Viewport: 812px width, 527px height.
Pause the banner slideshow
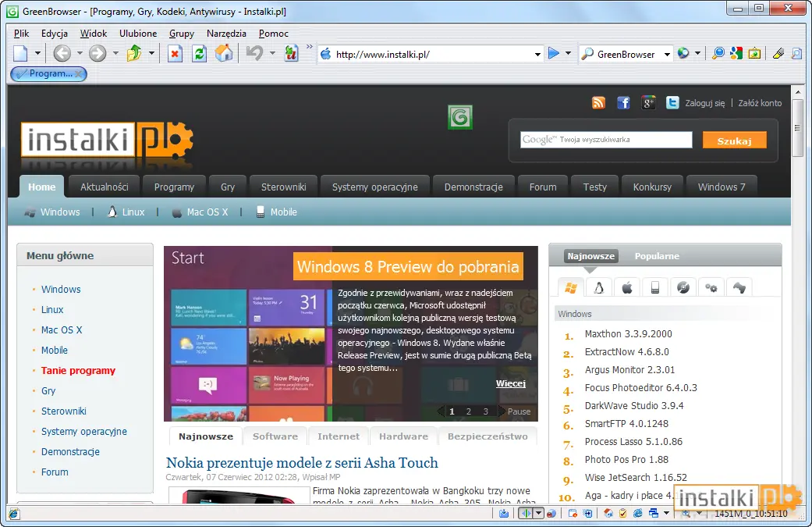pos(519,411)
